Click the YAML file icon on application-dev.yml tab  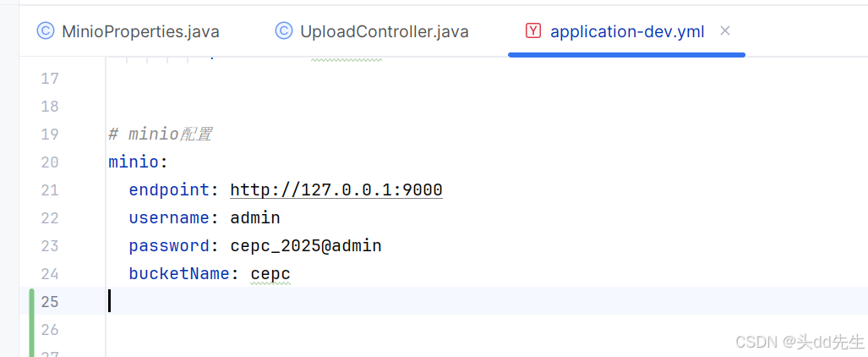pos(533,31)
